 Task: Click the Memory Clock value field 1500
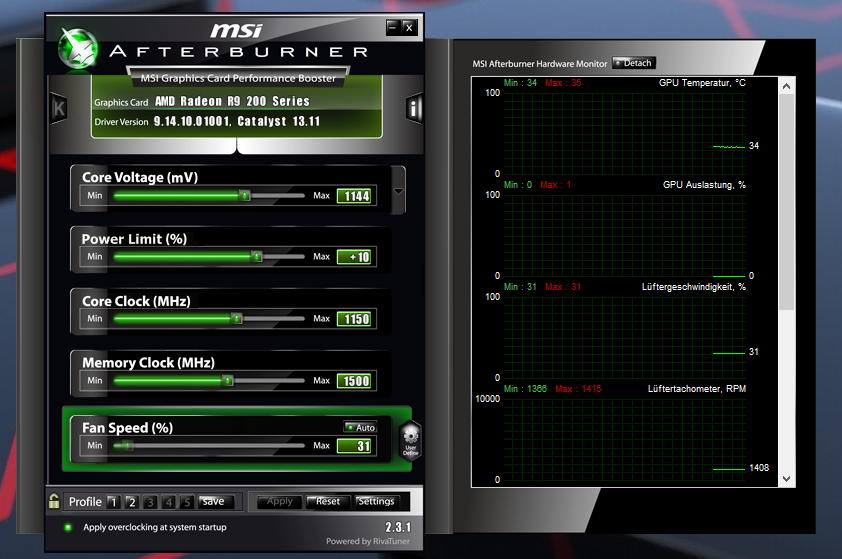click(x=354, y=381)
